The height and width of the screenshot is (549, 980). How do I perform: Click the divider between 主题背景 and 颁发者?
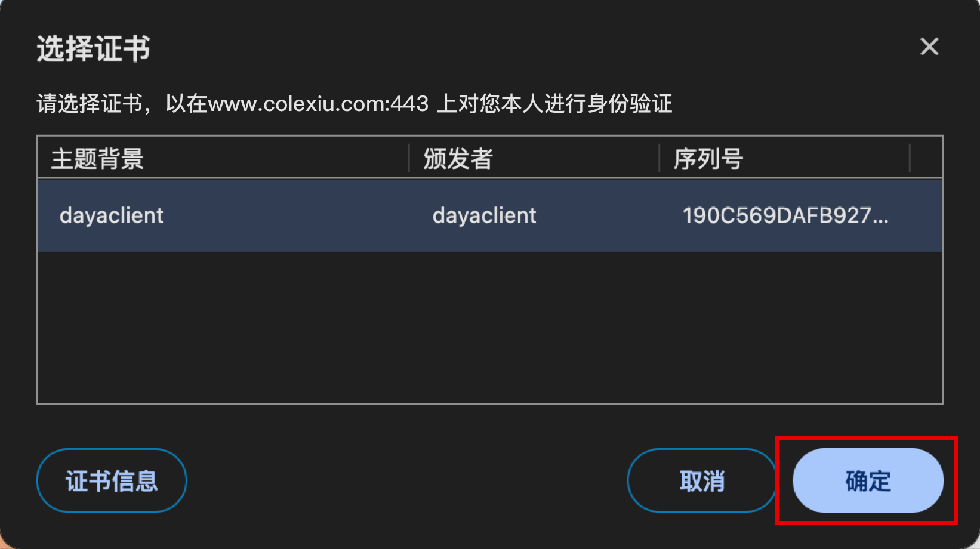[x=409, y=158]
